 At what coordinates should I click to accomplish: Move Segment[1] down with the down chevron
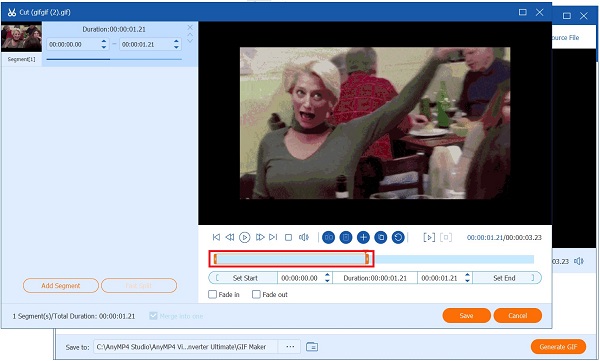pyautogui.click(x=190, y=41)
